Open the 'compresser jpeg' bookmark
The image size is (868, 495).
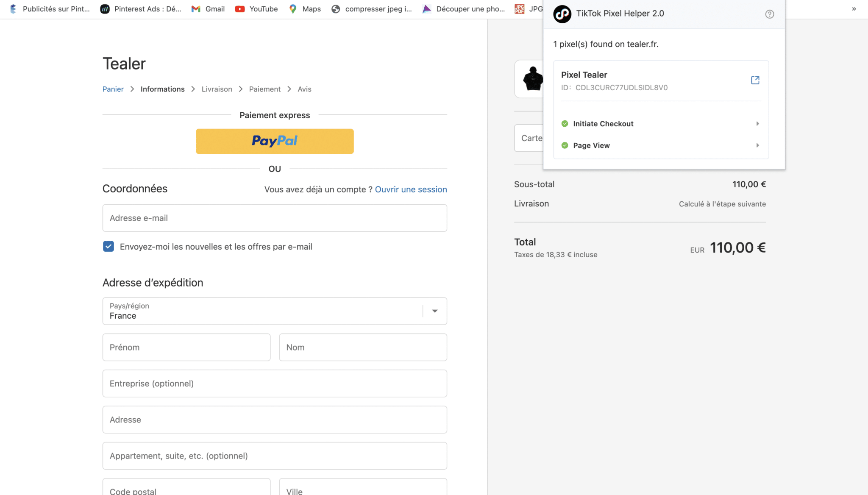[x=372, y=9]
